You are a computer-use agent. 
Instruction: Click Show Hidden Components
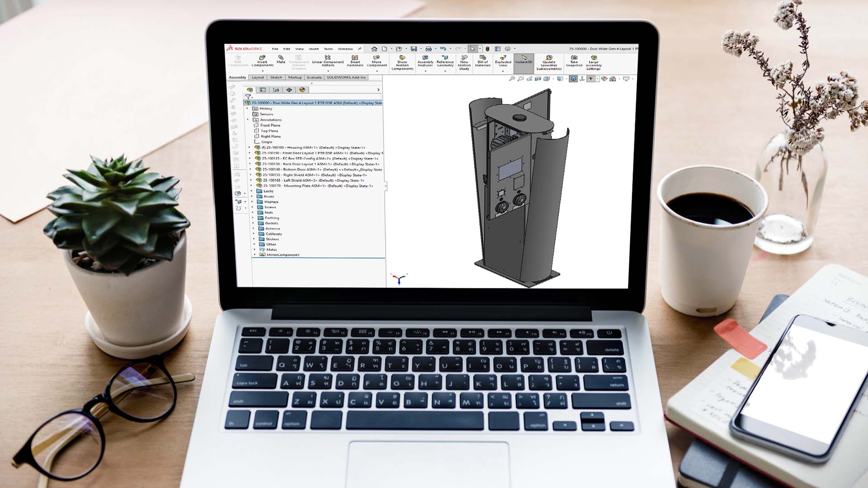(x=402, y=63)
